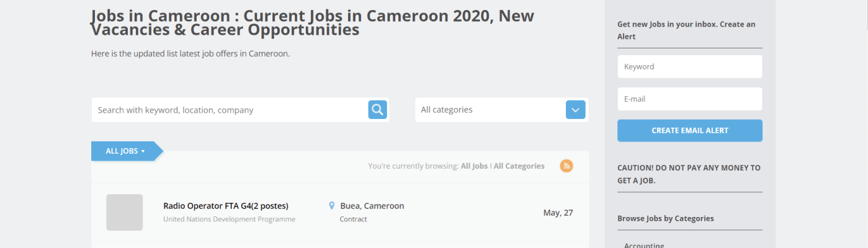This screenshot has width=868, height=248.
Task: Open the RSS feed icon
Action: 566,166
